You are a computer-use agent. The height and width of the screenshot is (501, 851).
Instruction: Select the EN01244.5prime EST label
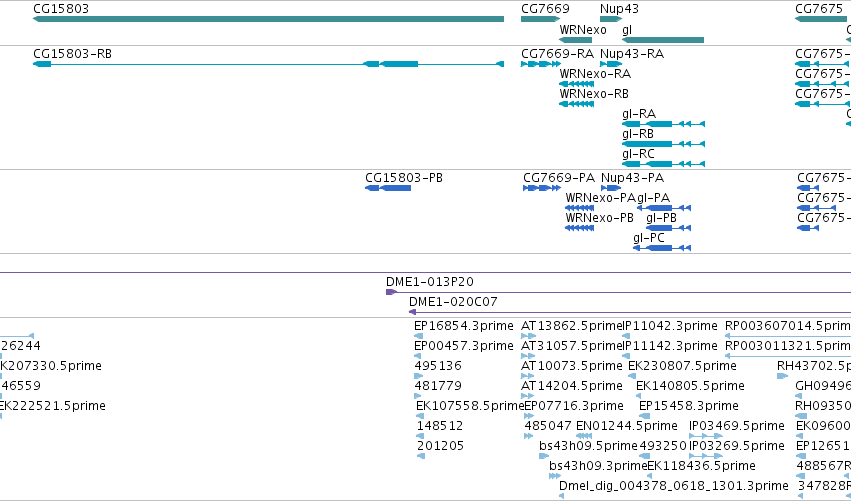coord(626,426)
